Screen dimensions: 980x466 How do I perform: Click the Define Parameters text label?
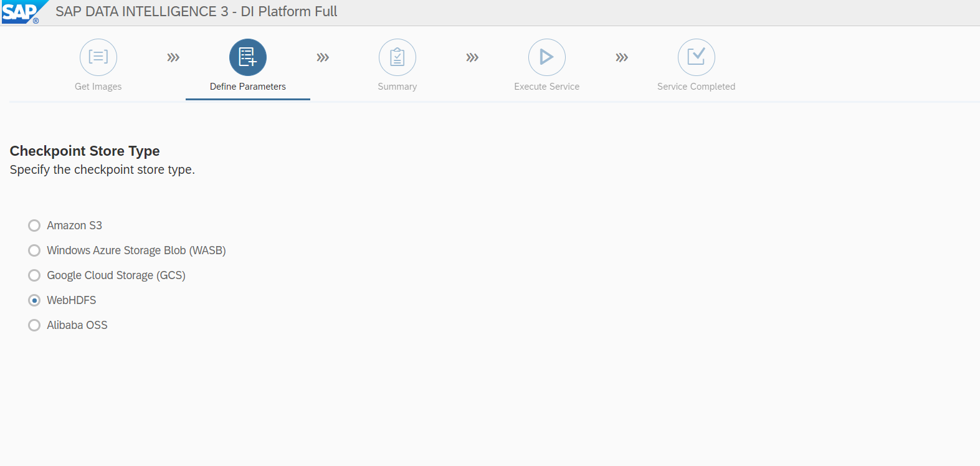pyautogui.click(x=248, y=87)
